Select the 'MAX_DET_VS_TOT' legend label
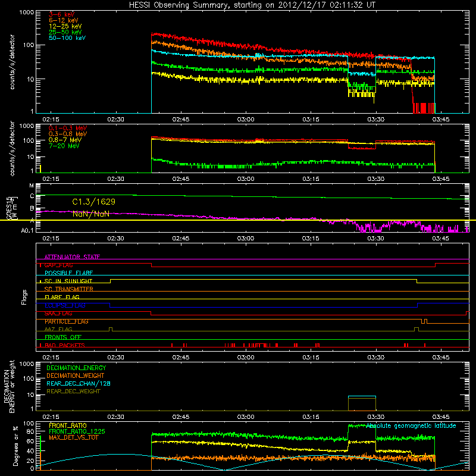 tap(73, 437)
